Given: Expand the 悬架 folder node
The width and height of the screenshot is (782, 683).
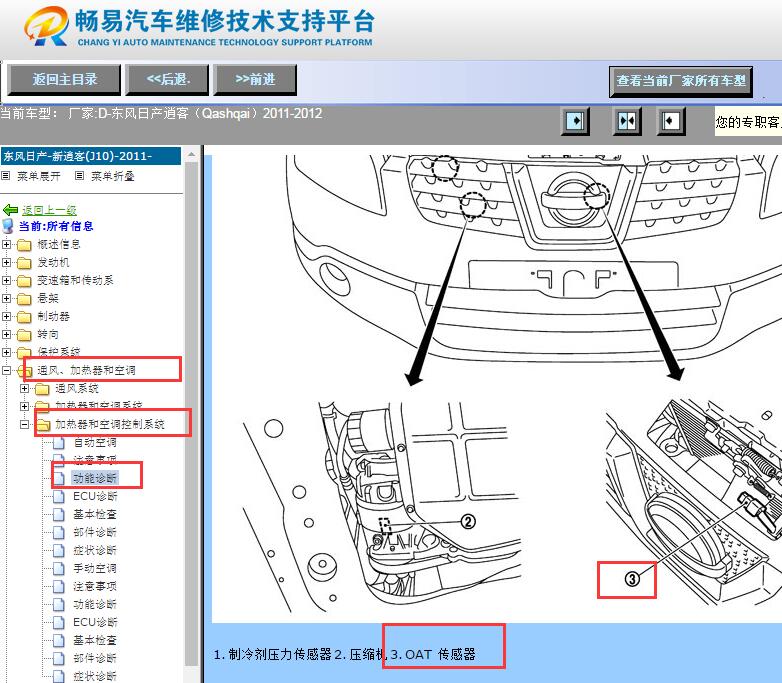Looking at the screenshot, I should 6,298.
